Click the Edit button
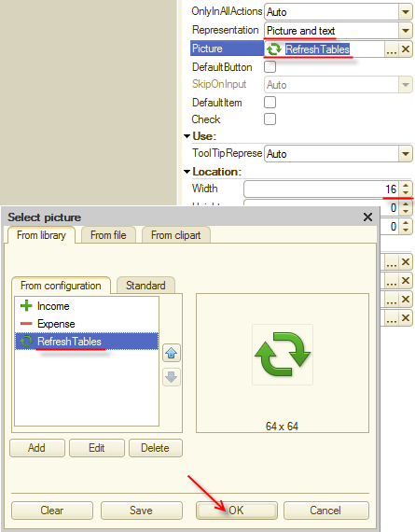This screenshot has height=532, width=415. pos(97,448)
